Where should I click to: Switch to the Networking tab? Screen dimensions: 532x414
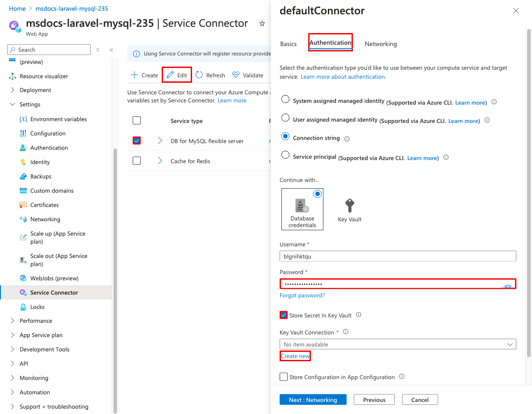[x=381, y=44]
